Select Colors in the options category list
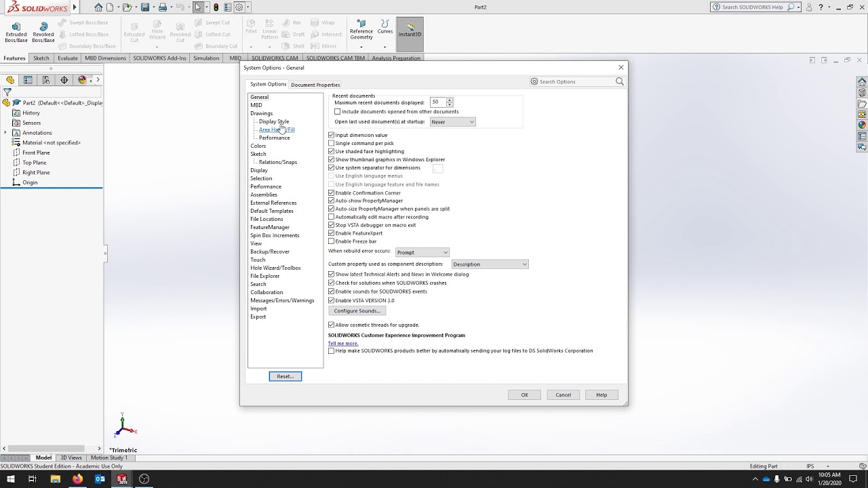 click(258, 146)
